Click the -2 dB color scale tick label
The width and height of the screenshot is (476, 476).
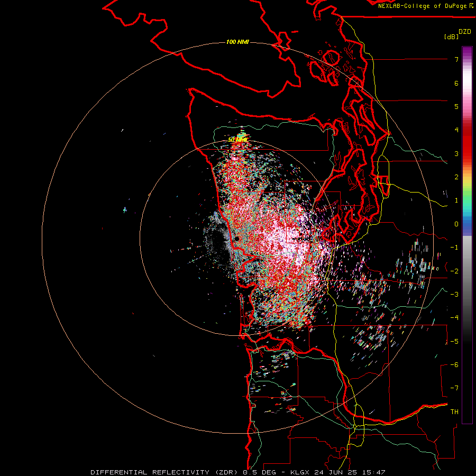click(454, 271)
